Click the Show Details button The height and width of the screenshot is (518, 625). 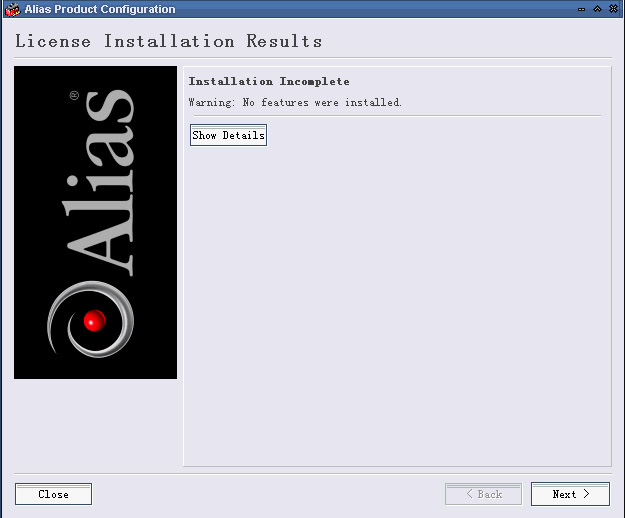click(228, 135)
